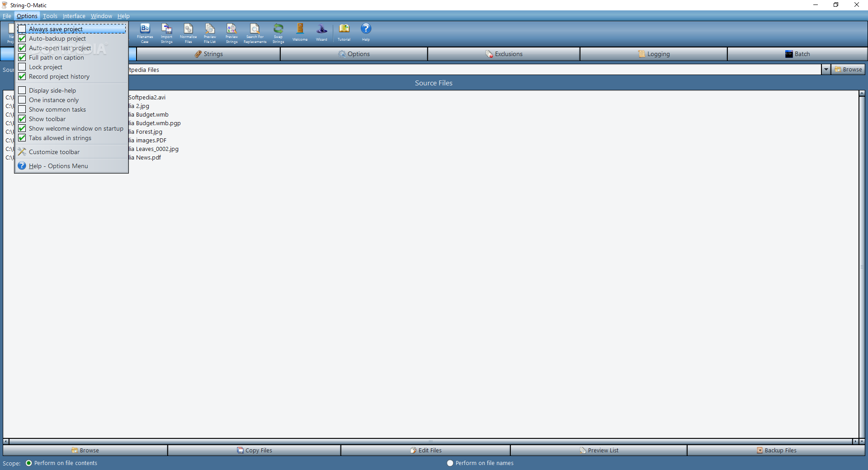The height and width of the screenshot is (470, 868).
Task: Click the vertical scrollbar down arrow
Action: 862,441
